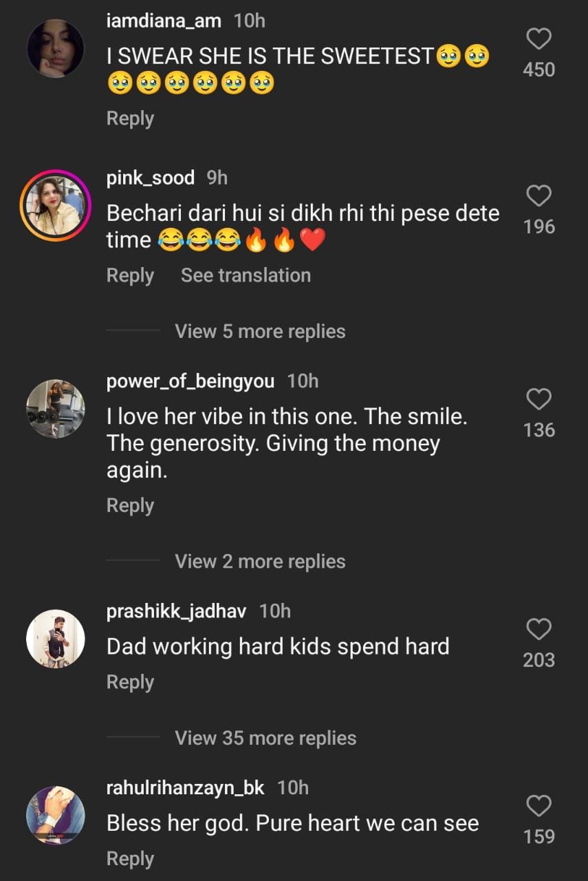The width and height of the screenshot is (588, 881).
Task: Expand 'View 2 more replies'
Action: click(x=260, y=561)
